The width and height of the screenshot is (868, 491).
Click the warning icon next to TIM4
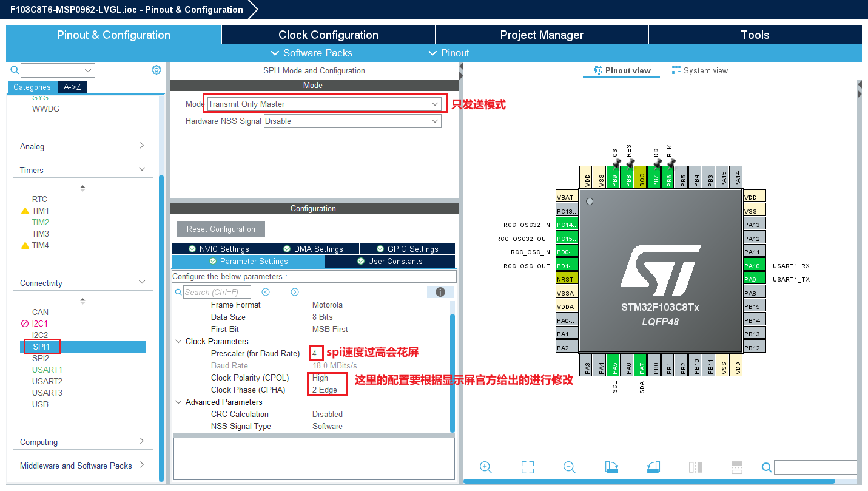[x=25, y=246]
